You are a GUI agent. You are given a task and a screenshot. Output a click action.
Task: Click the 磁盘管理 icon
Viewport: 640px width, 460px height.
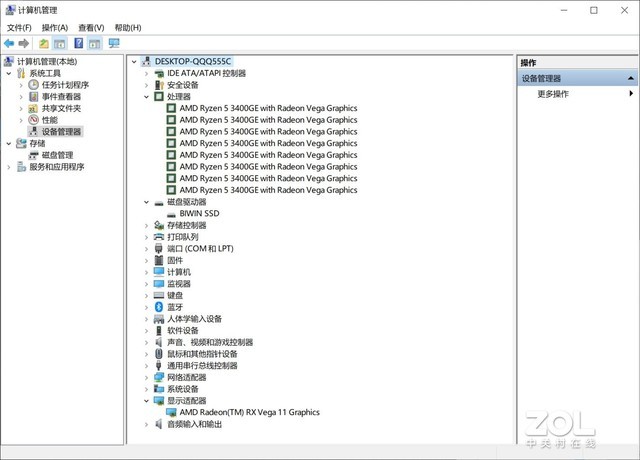[33, 155]
